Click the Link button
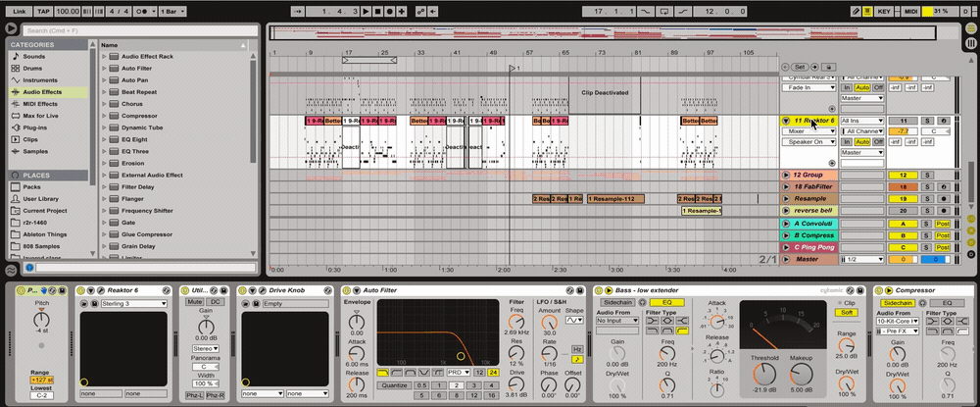The height and width of the screenshot is (407, 980). pyautogui.click(x=20, y=11)
